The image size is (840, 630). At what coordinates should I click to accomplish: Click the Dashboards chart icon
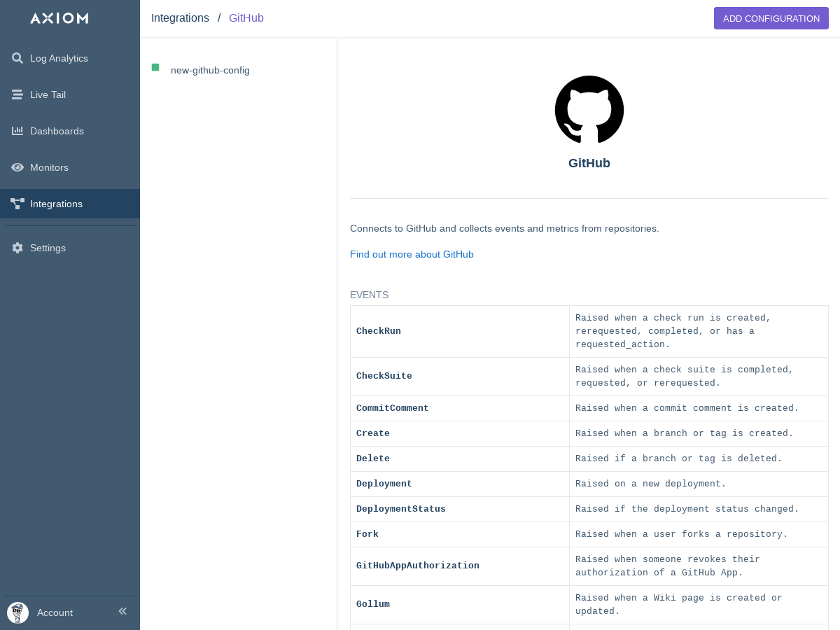pyautogui.click(x=17, y=131)
